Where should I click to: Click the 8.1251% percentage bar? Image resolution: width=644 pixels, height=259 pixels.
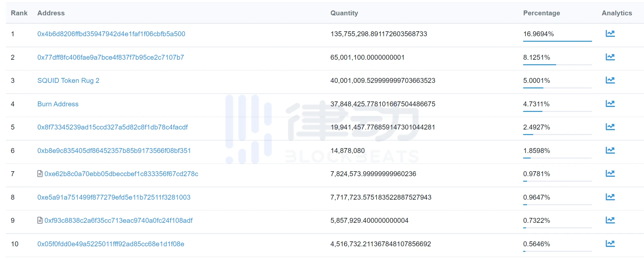[x=557, y=65]
